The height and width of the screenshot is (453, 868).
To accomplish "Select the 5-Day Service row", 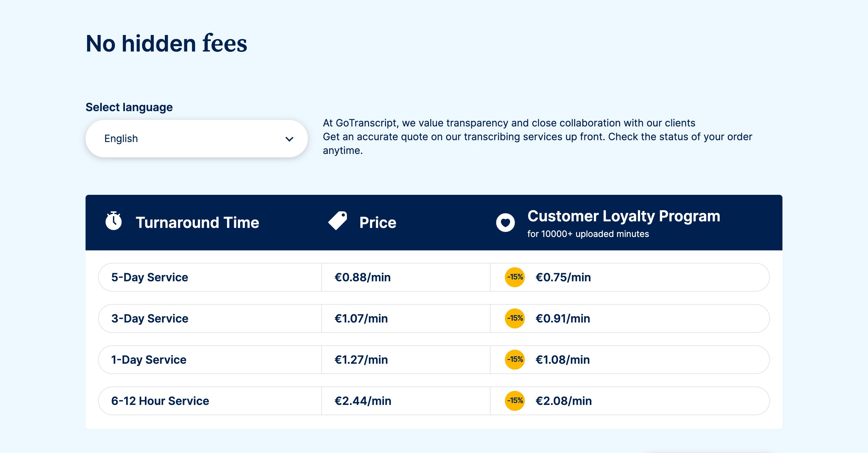I will [x=434, y=277].
